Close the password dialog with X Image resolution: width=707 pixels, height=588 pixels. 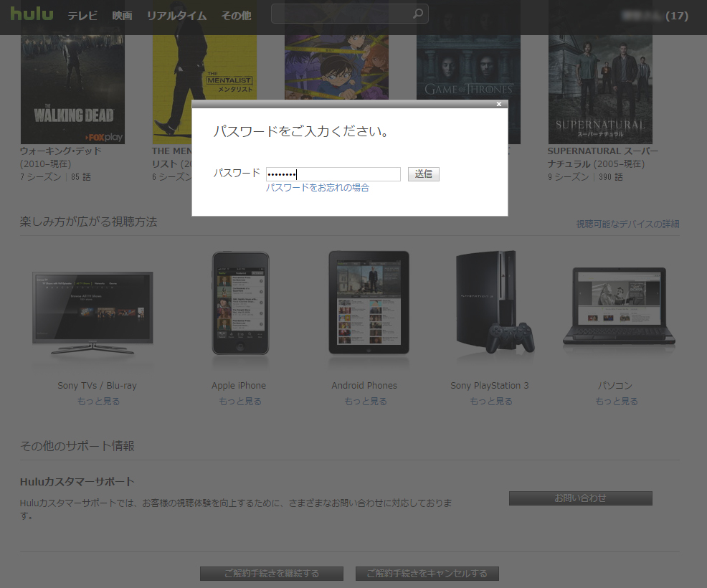pyautogui.click(x=498, y=104)
